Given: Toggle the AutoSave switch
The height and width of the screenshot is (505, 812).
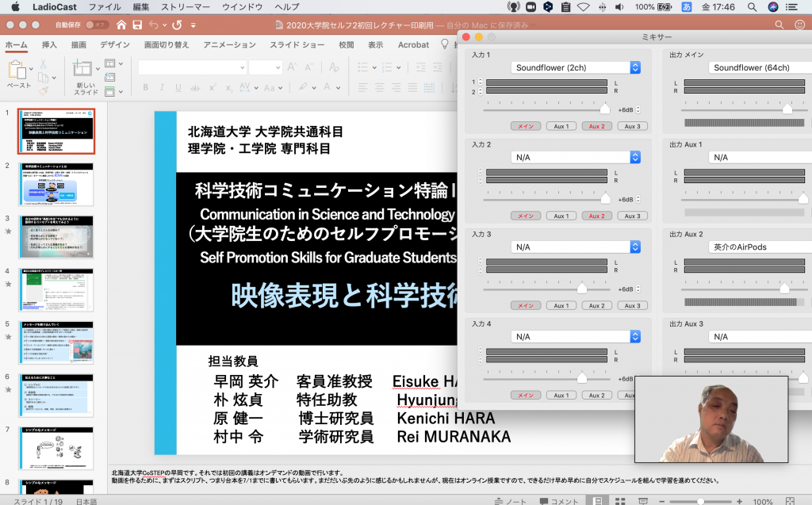Looking at the screenshot, I should click(96, 25).
